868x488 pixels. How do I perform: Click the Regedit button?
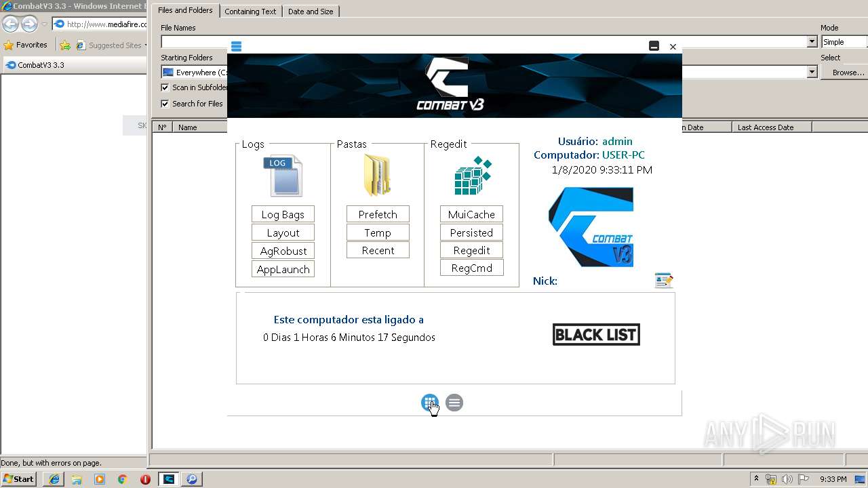[x=471, y=250]
